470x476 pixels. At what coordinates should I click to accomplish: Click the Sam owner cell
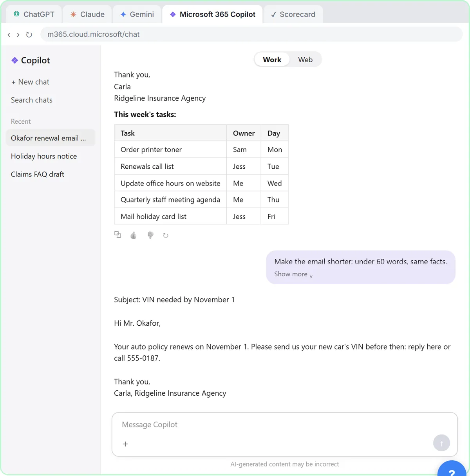[x=244, y=150]
